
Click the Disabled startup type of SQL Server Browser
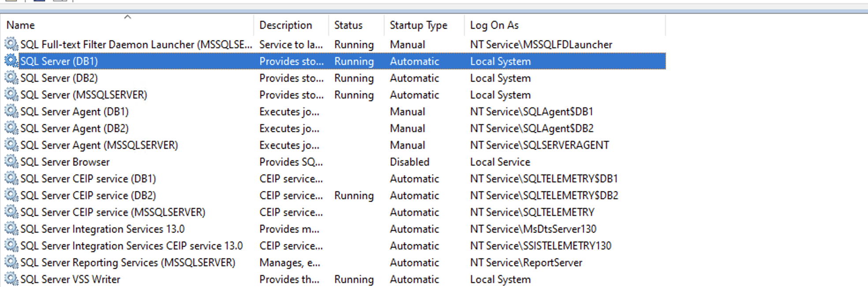pos(409,162)
